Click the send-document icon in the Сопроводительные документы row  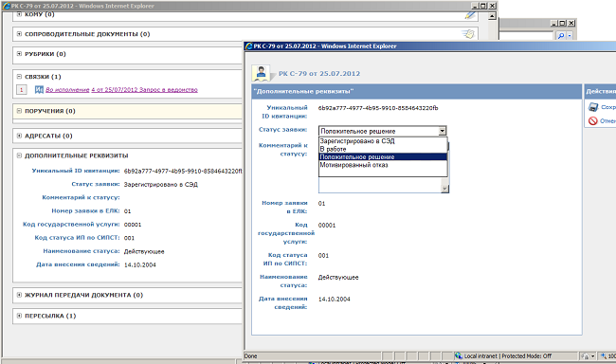468,34
